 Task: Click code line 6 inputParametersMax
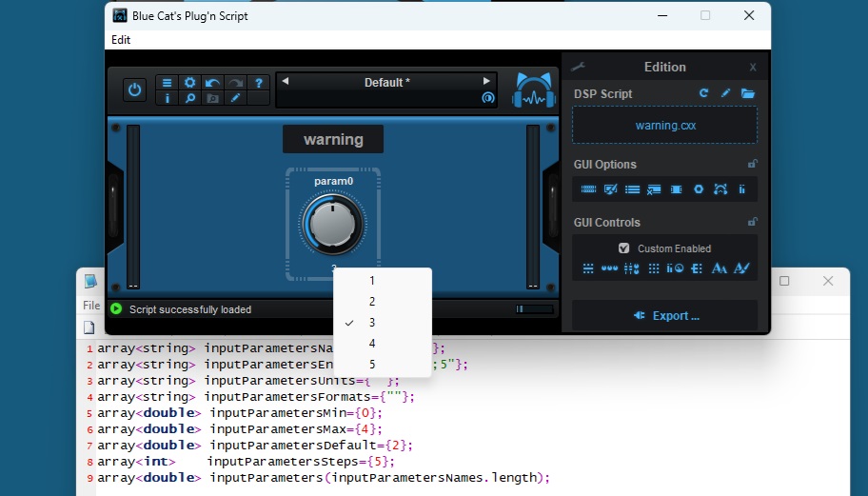pos(240,429)
